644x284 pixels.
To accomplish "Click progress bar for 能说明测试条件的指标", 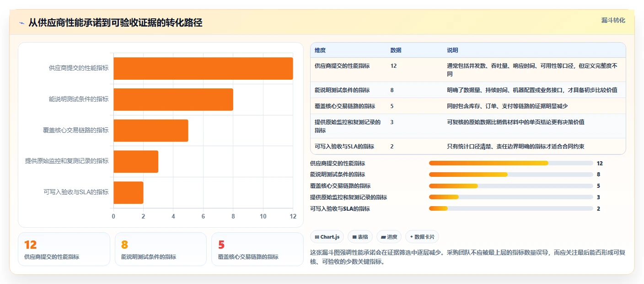I will point(511,175).
